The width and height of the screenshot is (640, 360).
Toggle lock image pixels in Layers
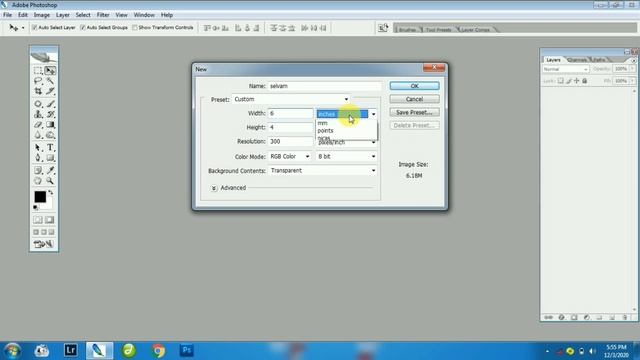pyautogui.click(x=569, y=81)
